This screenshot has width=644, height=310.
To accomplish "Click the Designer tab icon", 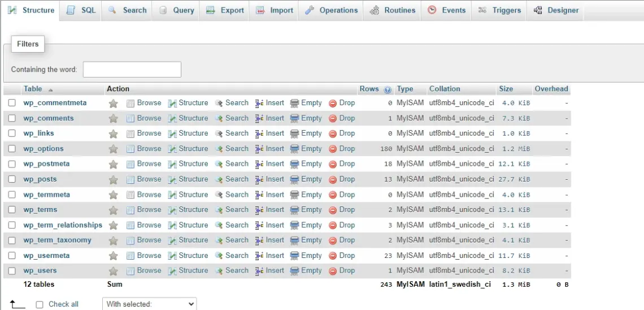I will (538, 10).
